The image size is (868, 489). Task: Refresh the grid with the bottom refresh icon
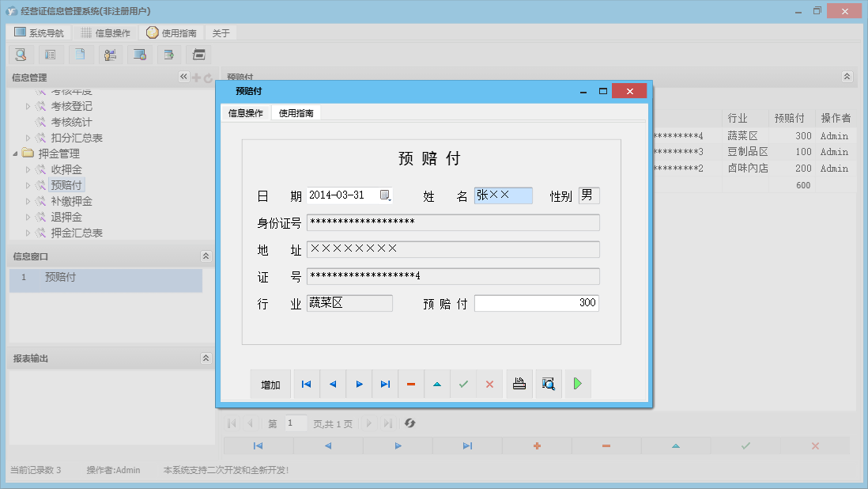tap(409, 423)
